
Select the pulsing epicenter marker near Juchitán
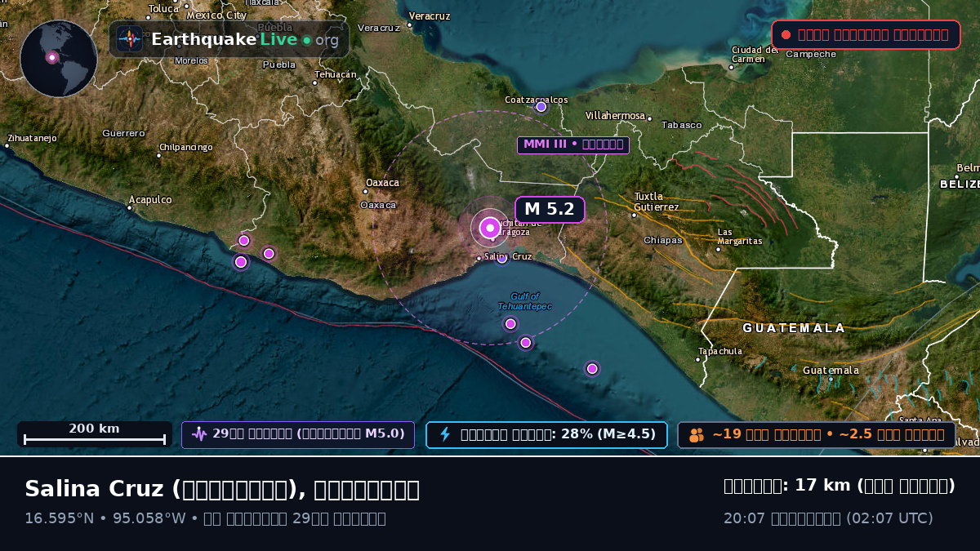pyautogui.click(x=489, y=228)
